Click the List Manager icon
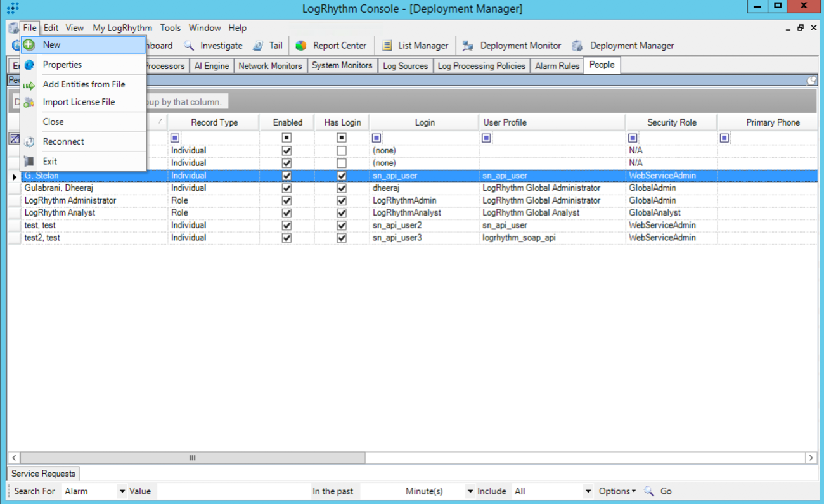This screenshot has width=824, height=504. click(x=387, y=46)
